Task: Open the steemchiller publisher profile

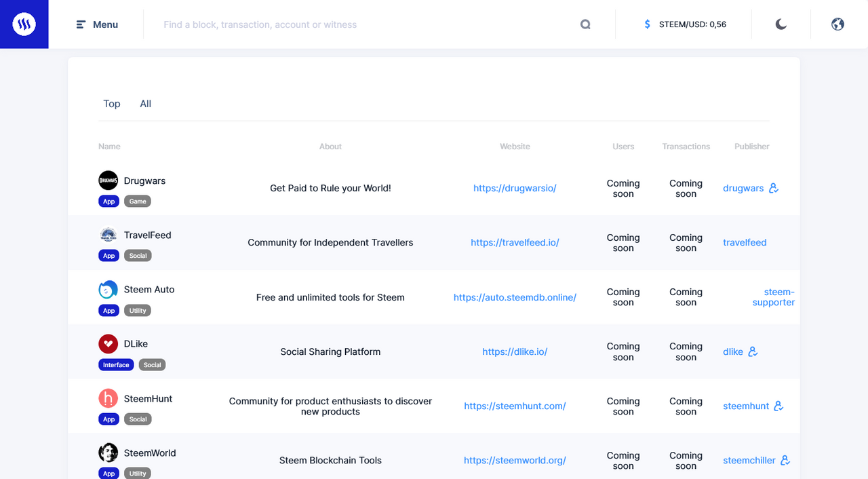Action: 749,460
